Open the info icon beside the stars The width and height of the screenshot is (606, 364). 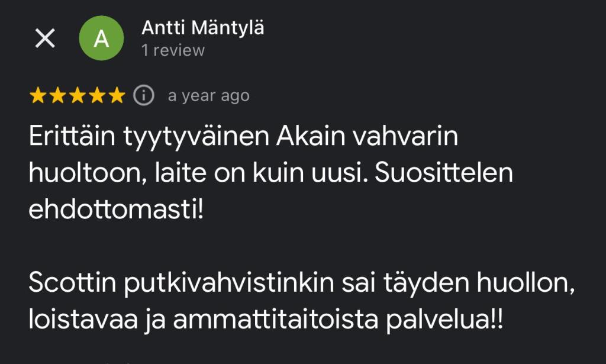click(143, 95)
